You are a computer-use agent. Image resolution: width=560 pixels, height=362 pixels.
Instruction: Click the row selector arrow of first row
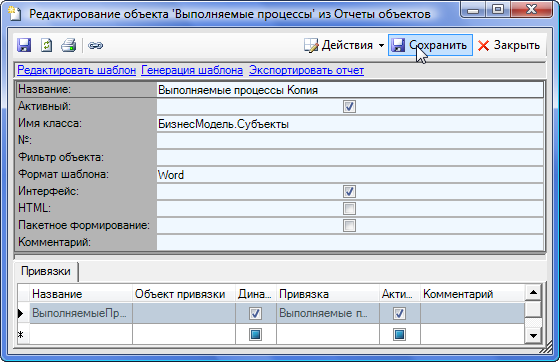(23, 313)
